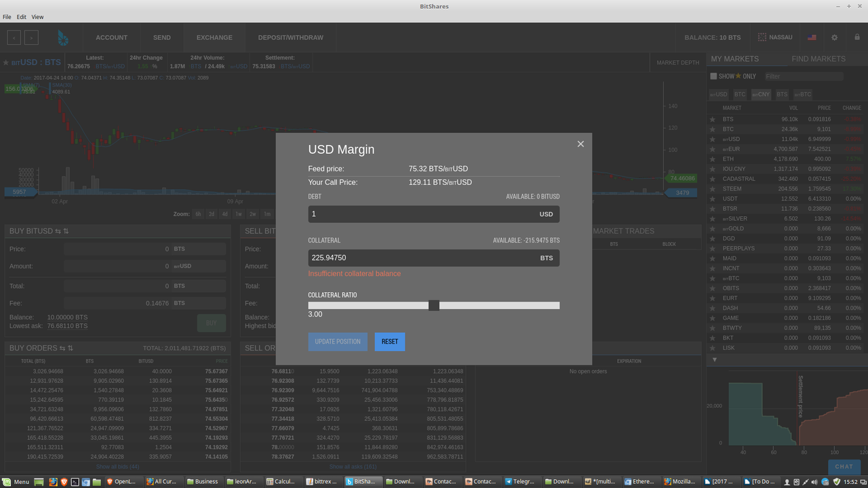Collapse market list with down triangle
Viewport: 868px width, 488px height.
(x=714, y=360)
